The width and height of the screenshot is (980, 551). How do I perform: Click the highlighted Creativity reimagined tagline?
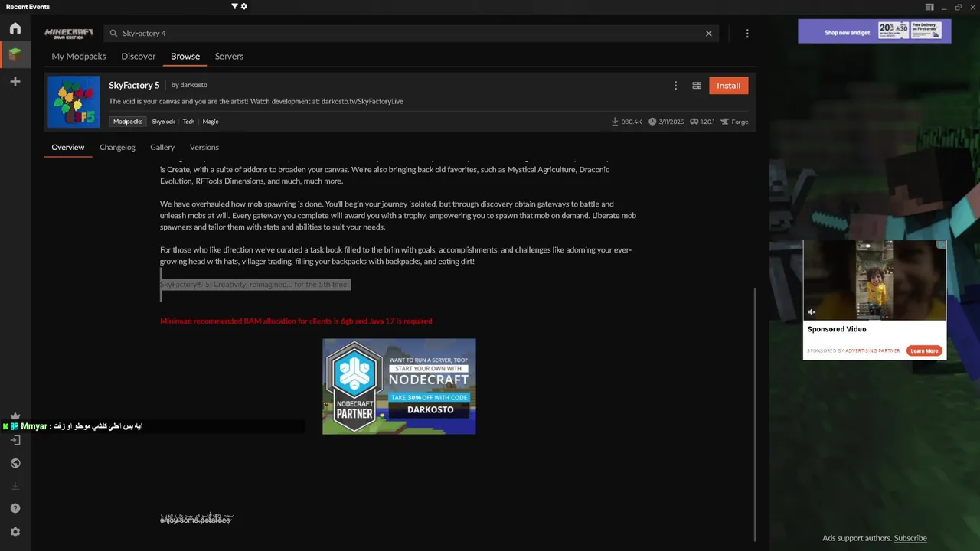(255, 285)
